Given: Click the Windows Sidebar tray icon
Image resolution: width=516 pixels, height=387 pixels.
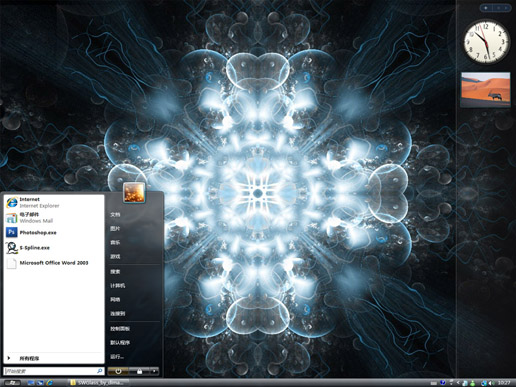Looking at the screenshot, I should tap(464, 383).
